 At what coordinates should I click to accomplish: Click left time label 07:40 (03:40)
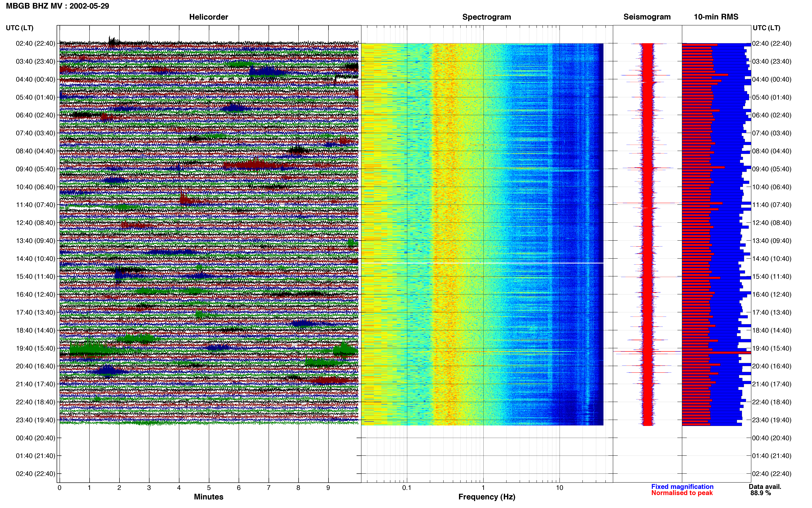pyautogui.click(x=36, y=133)
